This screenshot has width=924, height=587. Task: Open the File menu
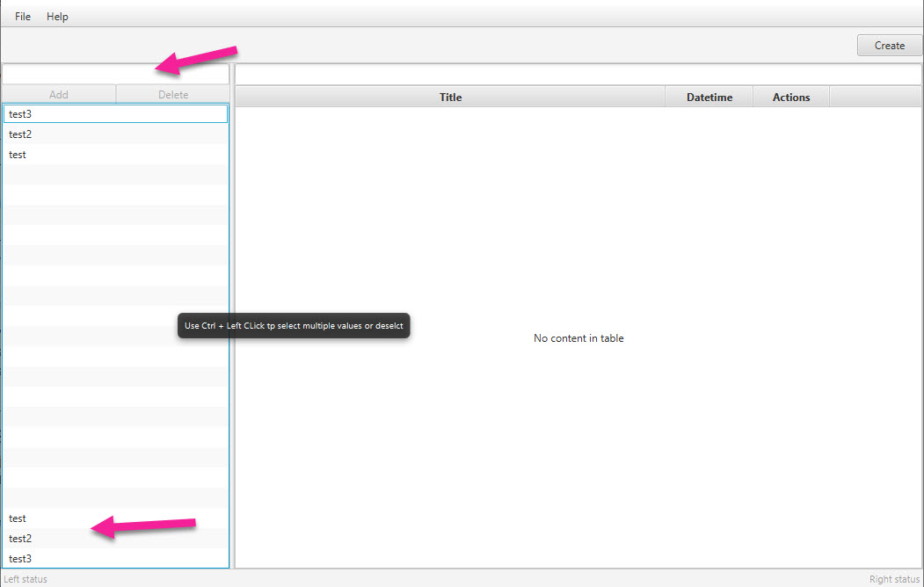[x=21, y=16]
